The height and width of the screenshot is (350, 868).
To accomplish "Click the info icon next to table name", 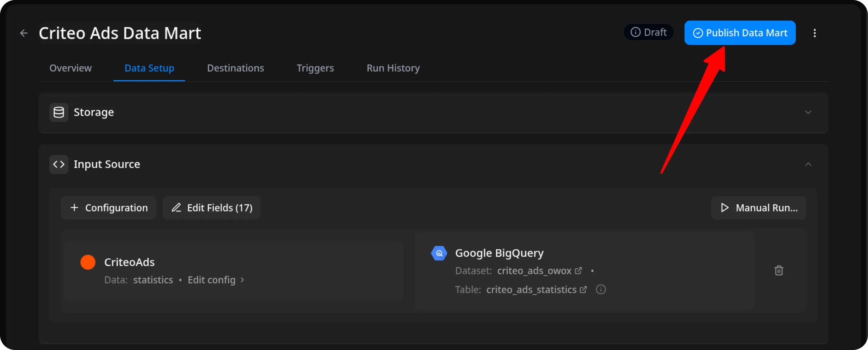I will (600, 289).
